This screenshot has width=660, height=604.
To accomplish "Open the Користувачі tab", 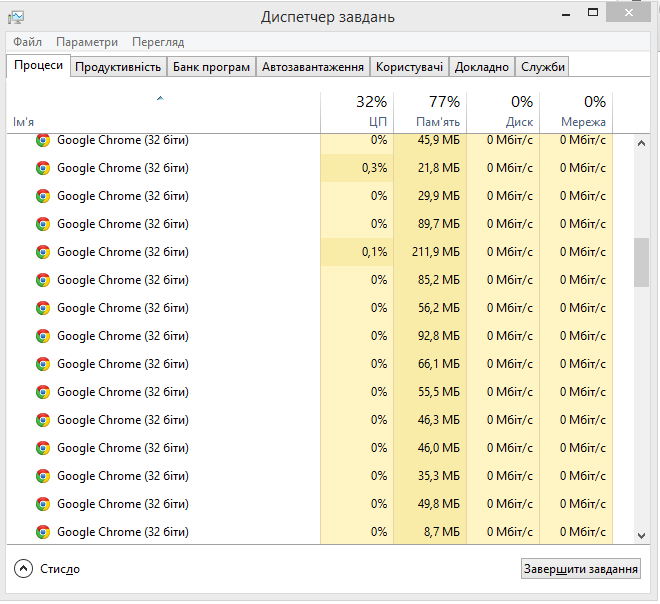I will pos(409,67).
